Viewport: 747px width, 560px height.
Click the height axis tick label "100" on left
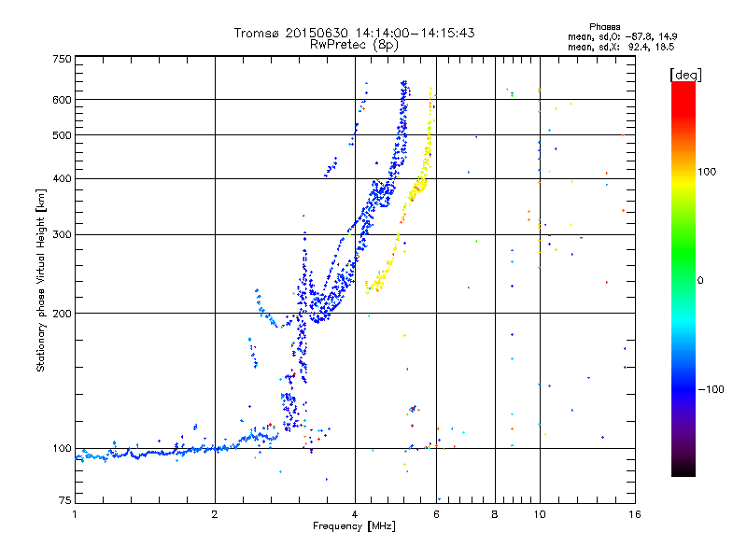coord(62,449)
